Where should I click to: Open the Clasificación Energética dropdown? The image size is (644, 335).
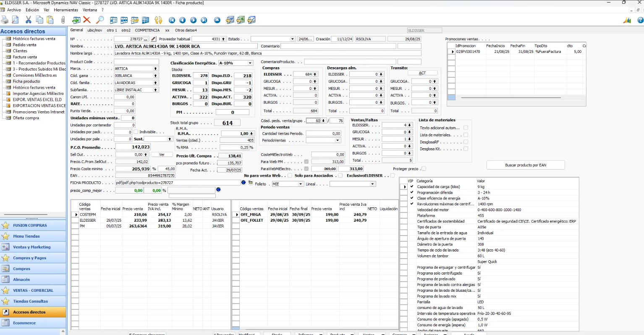click(250, 63)
